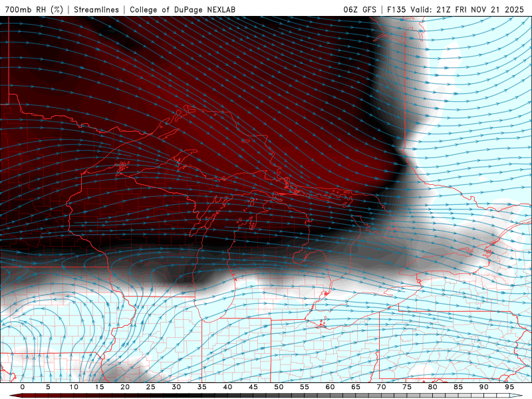
Task: Select the "25" humidity scale value
Action: click(151, 387)
